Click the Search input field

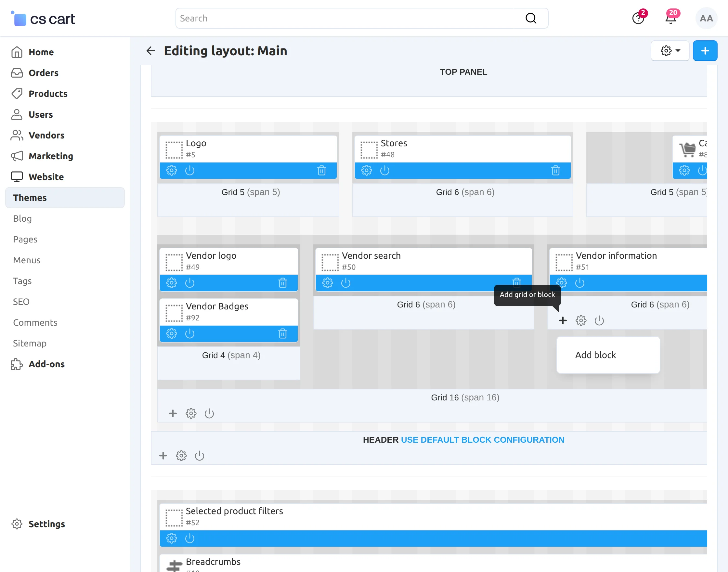(x=352, y=19)
